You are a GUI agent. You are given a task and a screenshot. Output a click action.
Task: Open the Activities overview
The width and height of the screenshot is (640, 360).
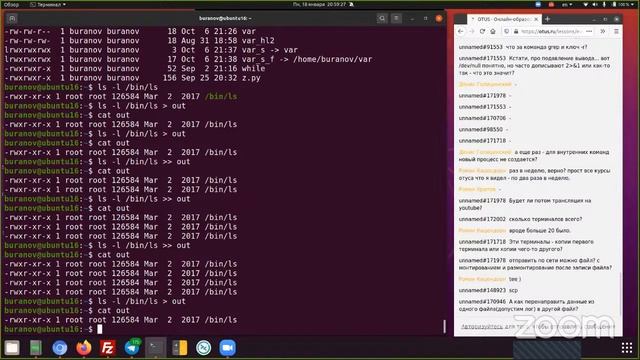coord(11,4)
